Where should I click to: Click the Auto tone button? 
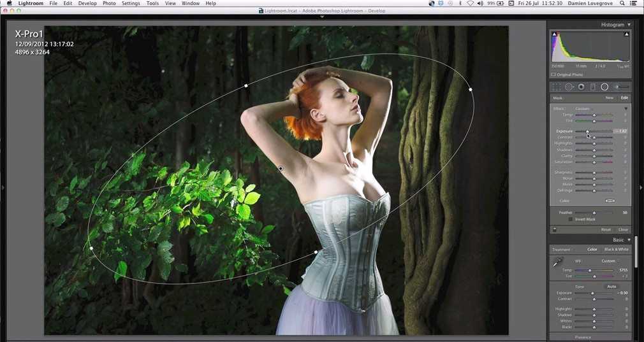tap(611, 287)
